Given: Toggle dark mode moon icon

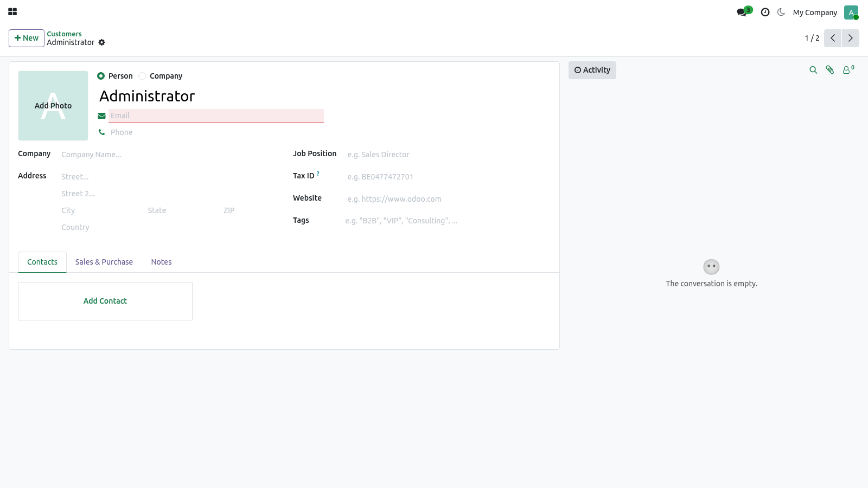Looking at the screenshot, I should pos(781,12).
